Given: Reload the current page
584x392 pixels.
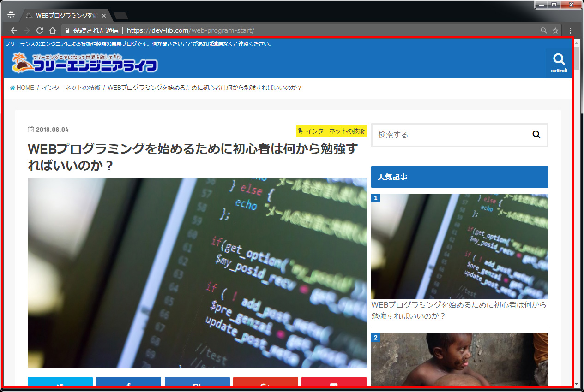Looking at the screenshot, I should [40, 30].
